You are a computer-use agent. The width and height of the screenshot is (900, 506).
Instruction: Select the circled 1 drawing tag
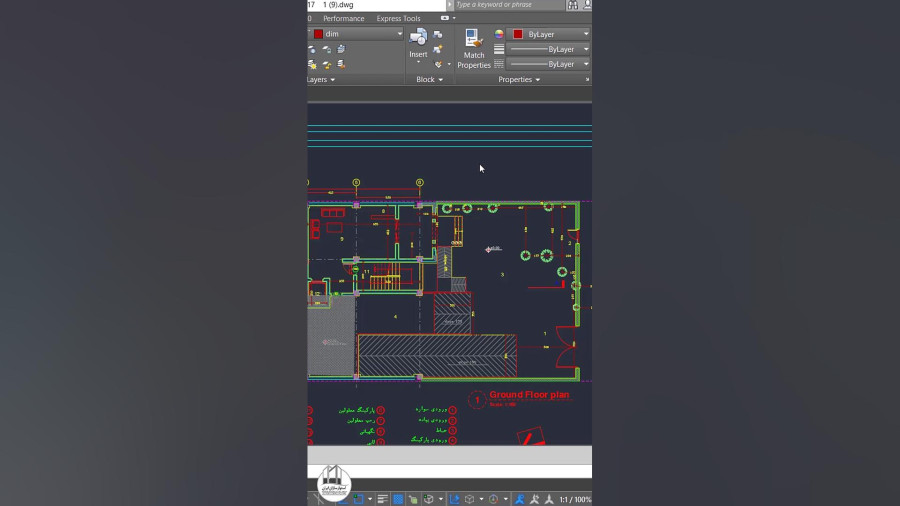point(477,400)
